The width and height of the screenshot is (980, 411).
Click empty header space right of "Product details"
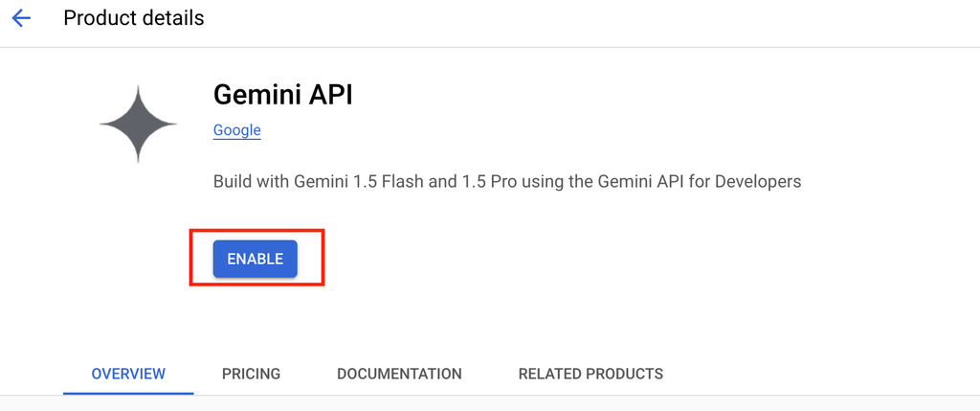click(574, 19)
